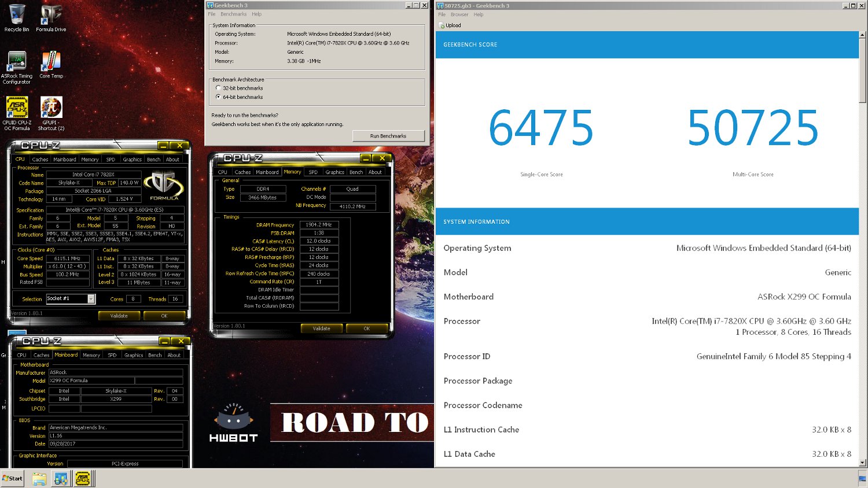Viewport: 868px width, 488px height.
Task: Open Bench tab in CPU-Z processor window
Action: [153, 160]
